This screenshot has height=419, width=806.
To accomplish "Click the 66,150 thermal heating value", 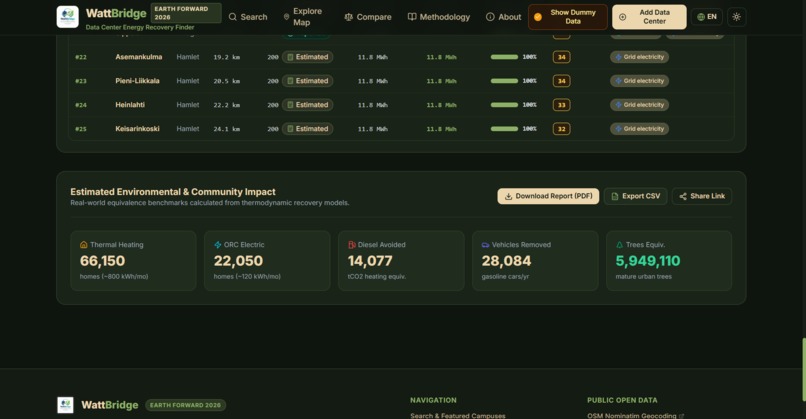I will point(102,261).
